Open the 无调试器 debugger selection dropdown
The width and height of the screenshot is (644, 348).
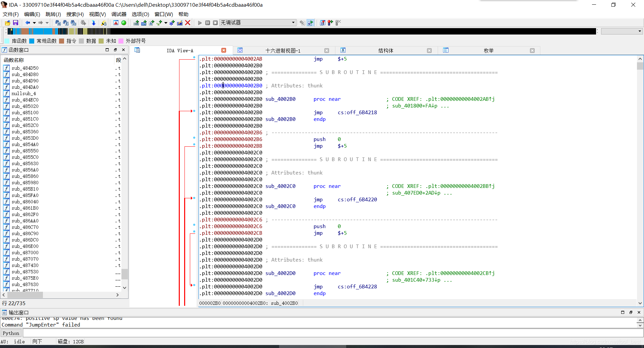click(x=258, y=22)
